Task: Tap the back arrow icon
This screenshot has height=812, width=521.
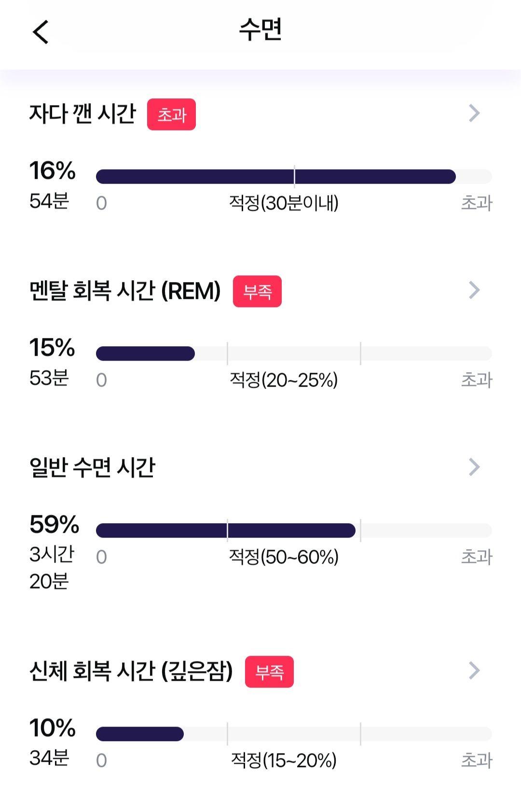Action: coord(41,32)
